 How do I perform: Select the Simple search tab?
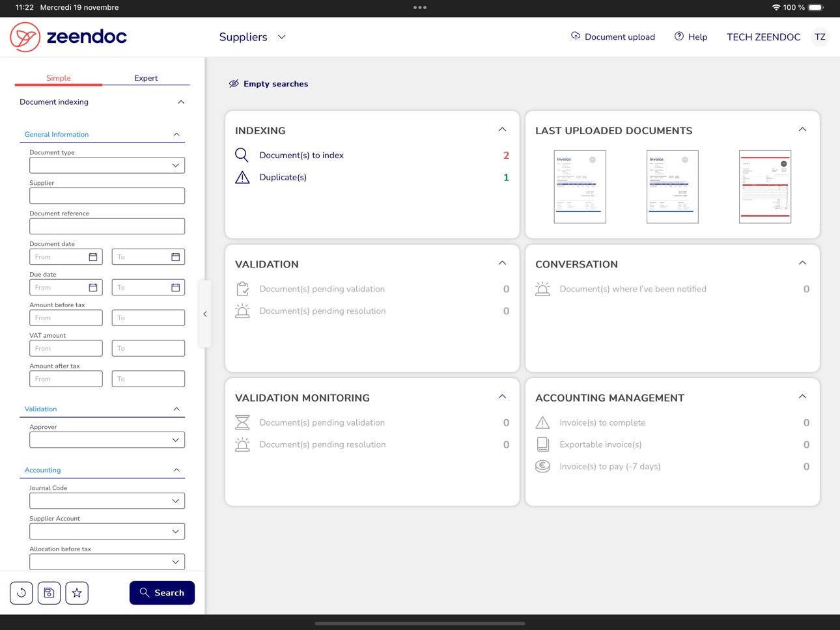click(x=59, y=78)
